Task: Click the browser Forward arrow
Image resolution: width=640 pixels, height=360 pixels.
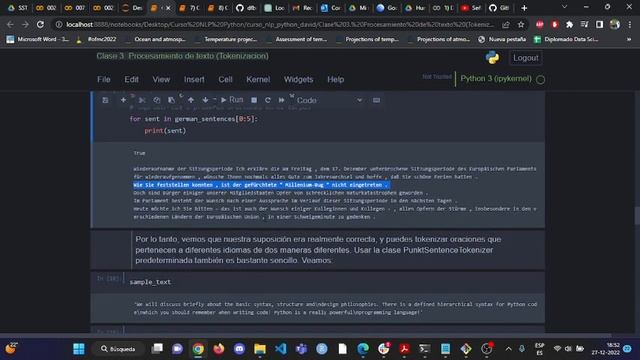Action: [25, 24]
